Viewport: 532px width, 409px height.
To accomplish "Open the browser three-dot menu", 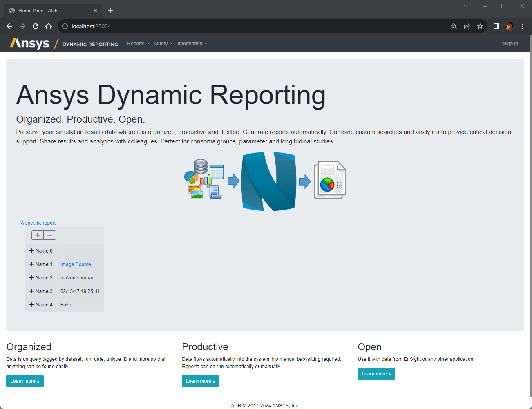I will [523, 26].
